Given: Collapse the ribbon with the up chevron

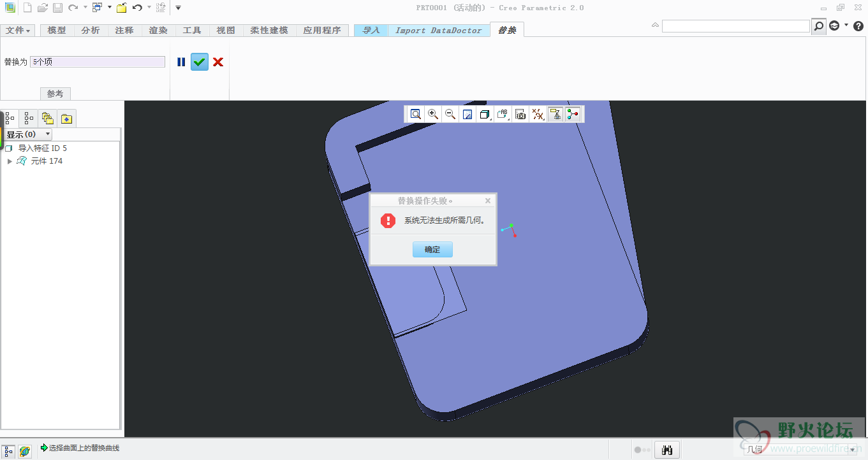Looking at the screenshot, I should (x=655, y=25).
